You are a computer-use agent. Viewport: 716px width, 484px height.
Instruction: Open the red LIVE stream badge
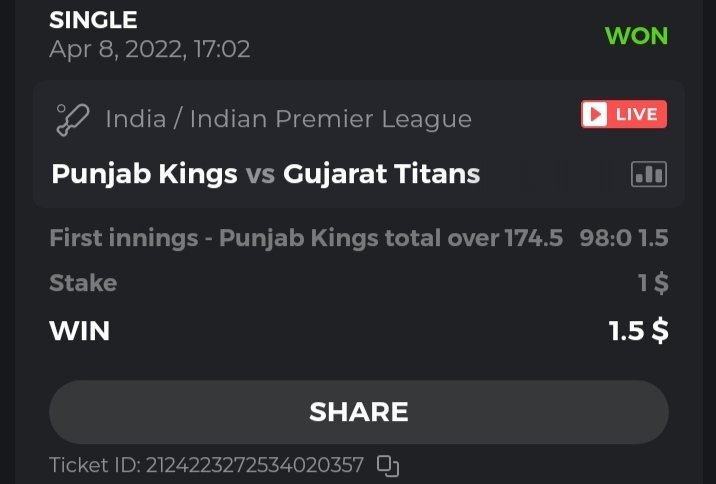coord(624,114)
